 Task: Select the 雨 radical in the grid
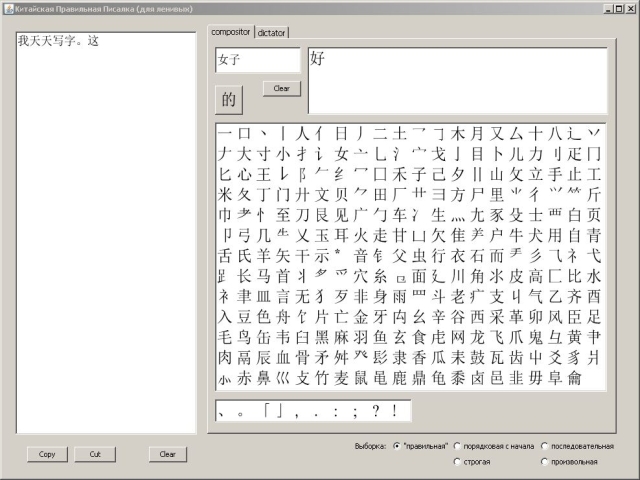pos(399,297)
